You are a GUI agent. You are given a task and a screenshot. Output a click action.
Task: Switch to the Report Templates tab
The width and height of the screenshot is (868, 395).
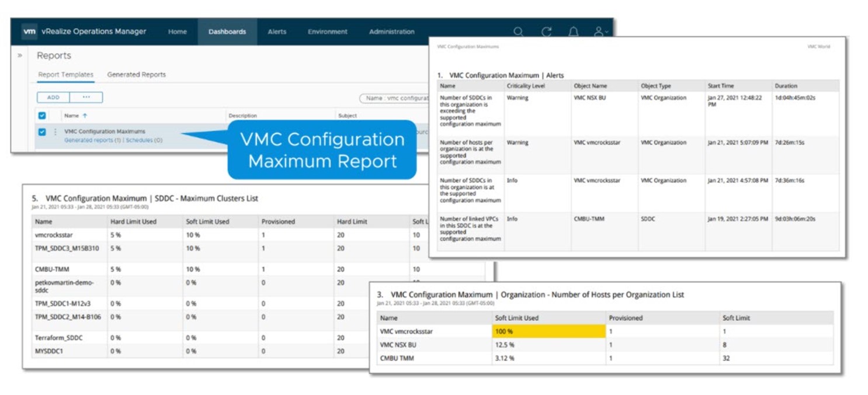coord(65,75)
